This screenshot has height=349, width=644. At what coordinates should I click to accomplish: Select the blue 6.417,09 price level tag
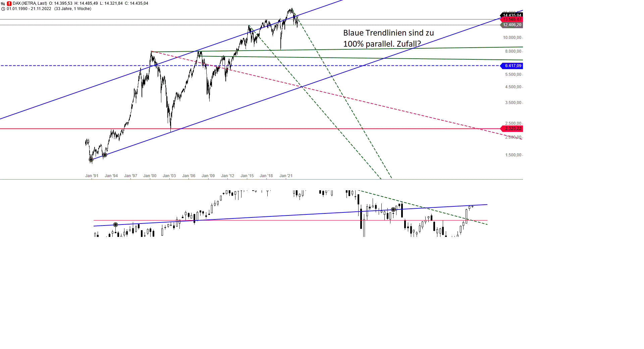pos(512,66)
